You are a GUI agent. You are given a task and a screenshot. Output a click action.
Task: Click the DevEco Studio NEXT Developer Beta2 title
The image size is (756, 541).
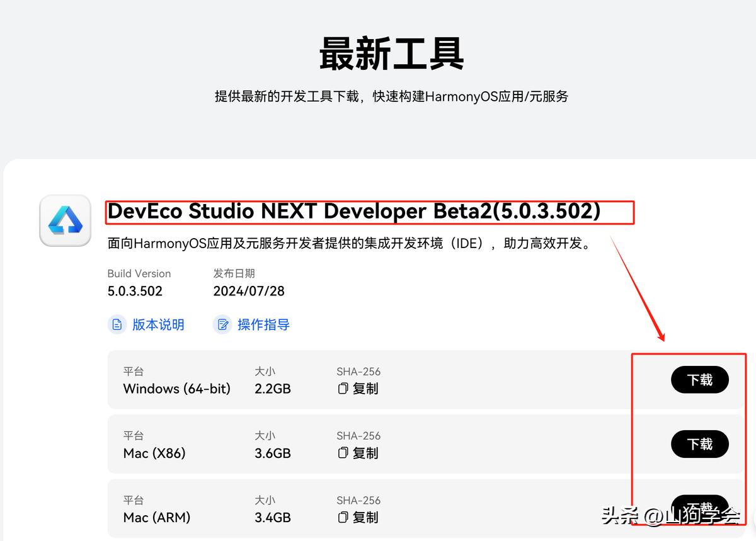354,212
